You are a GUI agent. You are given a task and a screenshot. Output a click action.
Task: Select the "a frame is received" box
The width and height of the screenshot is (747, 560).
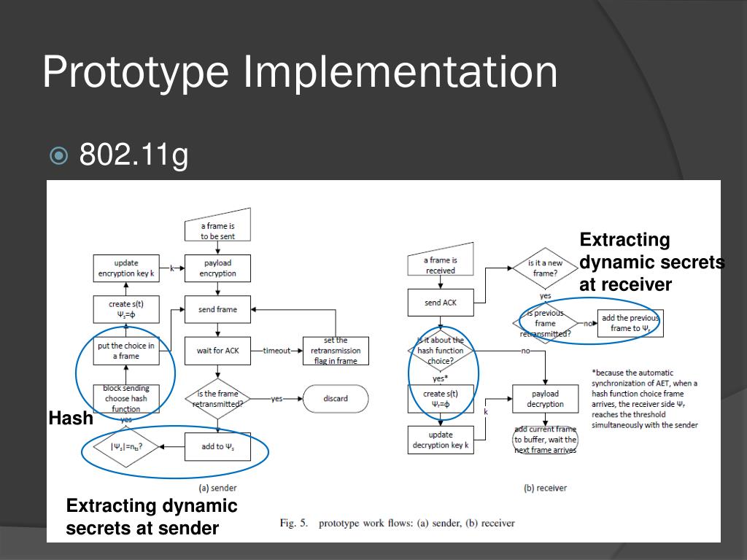[441, 260]
